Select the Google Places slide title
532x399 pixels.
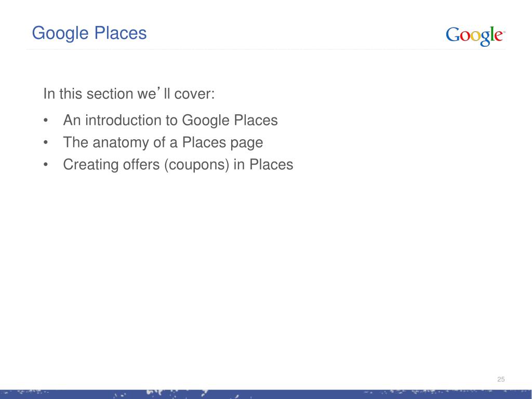(89, 33)
